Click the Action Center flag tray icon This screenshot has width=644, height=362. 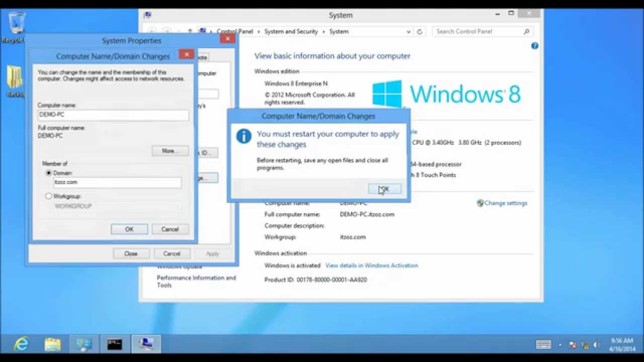coord(573,345)
